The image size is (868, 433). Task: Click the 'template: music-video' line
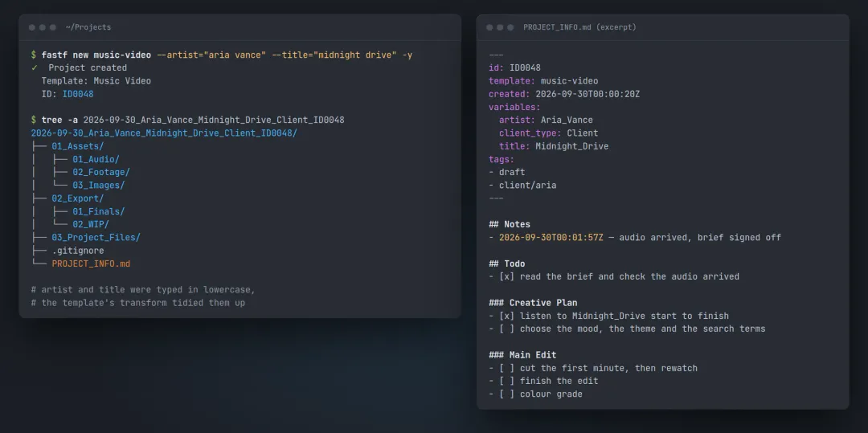tap(543, 81)
